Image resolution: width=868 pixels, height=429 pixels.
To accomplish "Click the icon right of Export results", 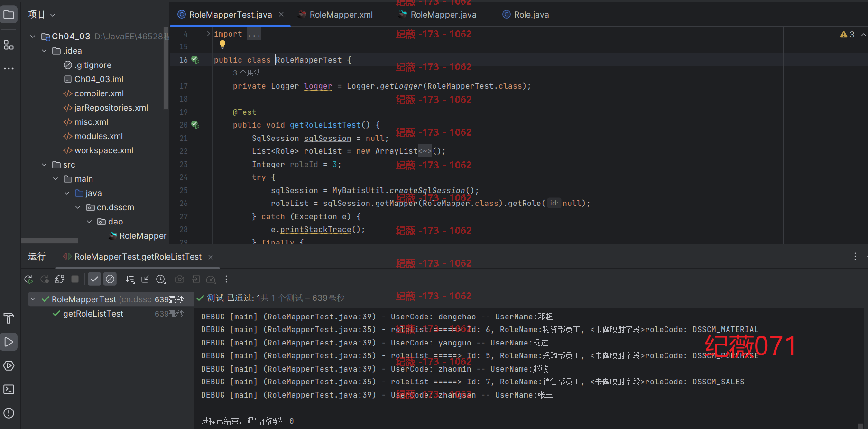I will (x=211, y=279).
